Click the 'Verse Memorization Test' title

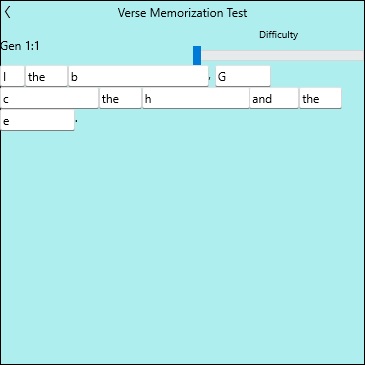pos(182,13)
